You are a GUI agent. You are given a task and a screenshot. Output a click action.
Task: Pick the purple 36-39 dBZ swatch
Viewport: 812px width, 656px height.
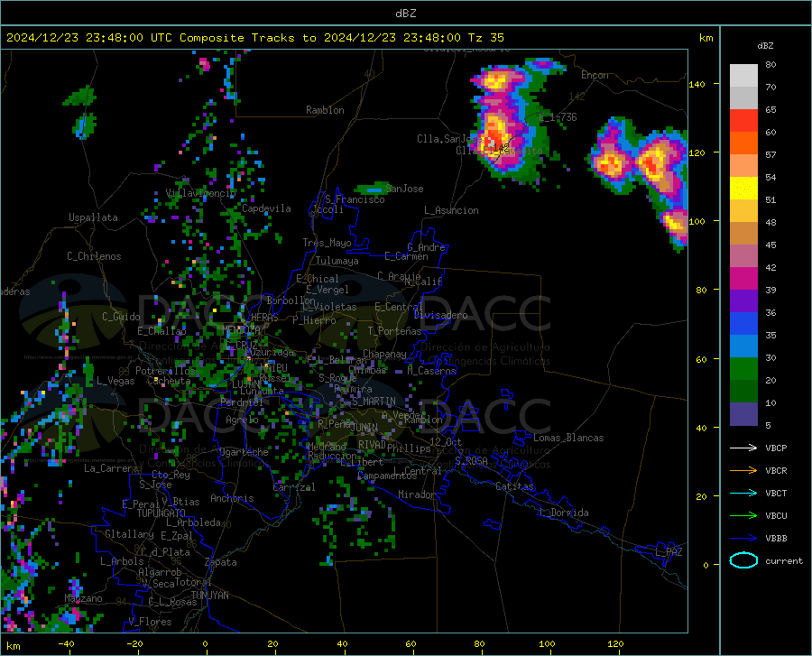(743, 301)
